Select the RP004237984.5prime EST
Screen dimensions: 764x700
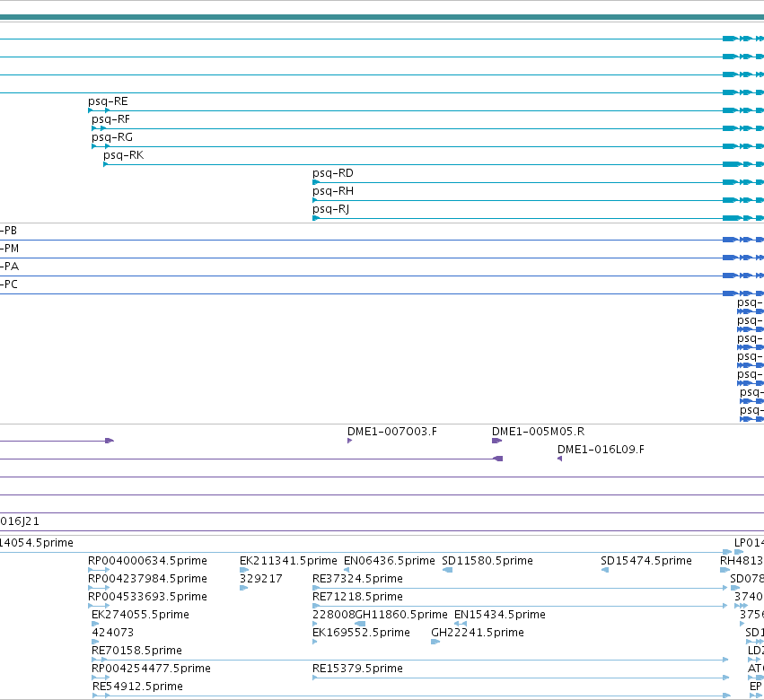[147, 579]
